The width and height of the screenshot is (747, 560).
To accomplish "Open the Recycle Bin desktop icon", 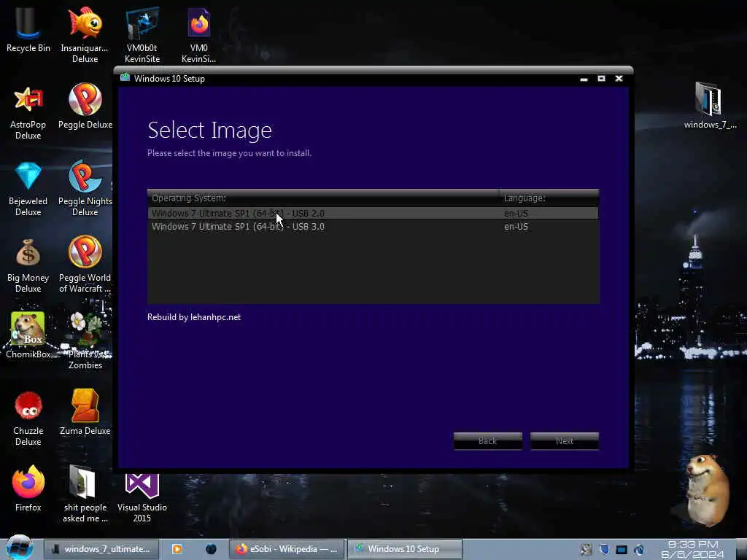I will pyautogui.click(x=28, y=31).
